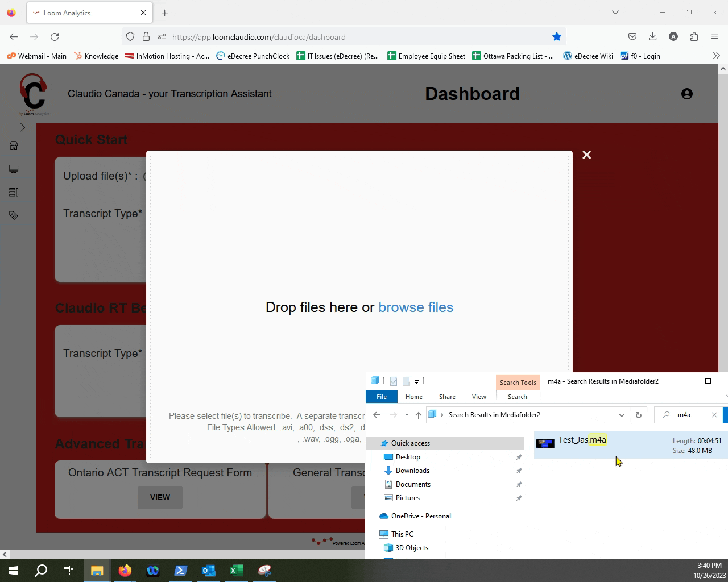Click VIEW under Ontario ACT Transcript Request Form
The image size is (728, 582).
pyautogui.click(x=160, y=497)
